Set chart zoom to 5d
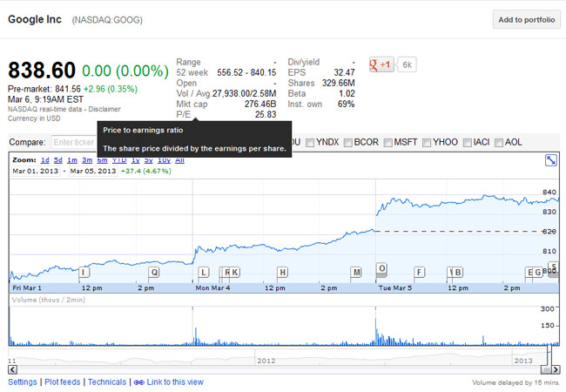This screenshot has width=566, height=392. [58, 160]
